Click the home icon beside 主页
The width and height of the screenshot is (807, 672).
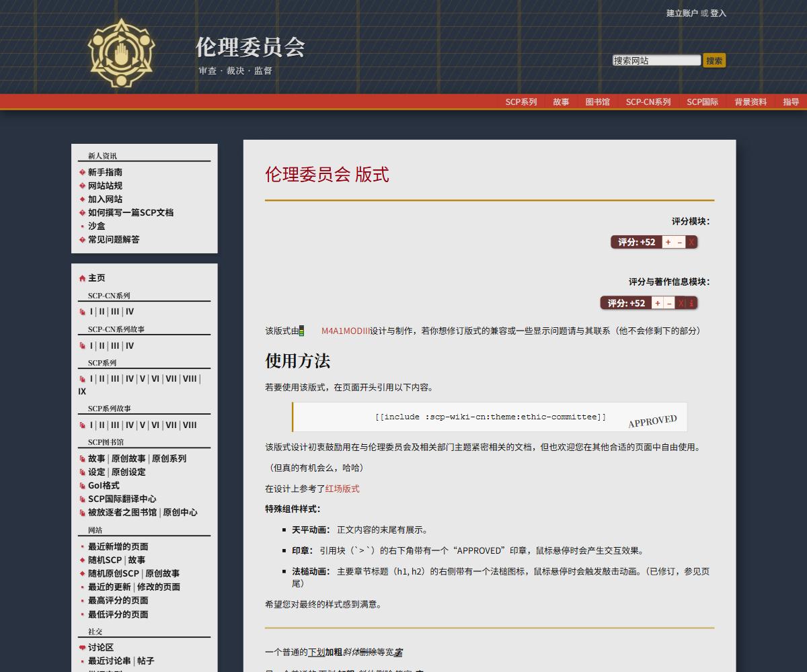[x=82, y=278]
